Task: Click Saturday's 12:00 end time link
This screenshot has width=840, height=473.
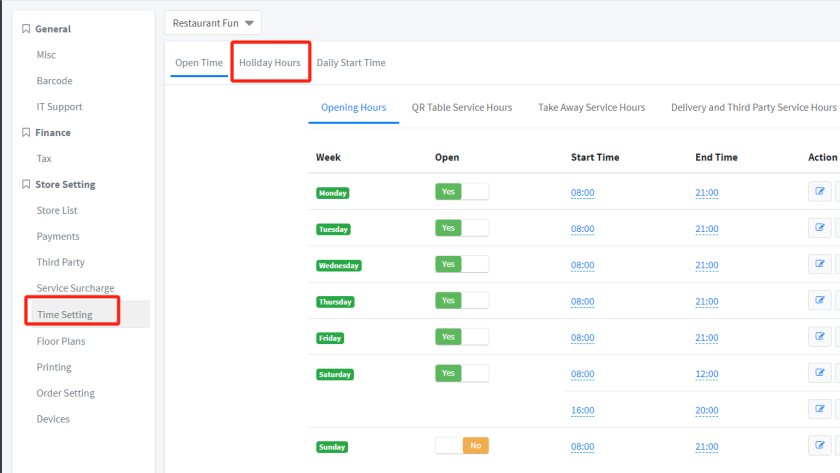Action: click(x=706, y=374)
